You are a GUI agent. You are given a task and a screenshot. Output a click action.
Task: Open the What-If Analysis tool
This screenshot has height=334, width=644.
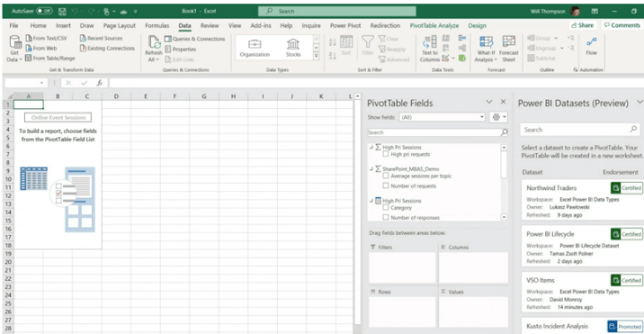click(x=487, y=42)
